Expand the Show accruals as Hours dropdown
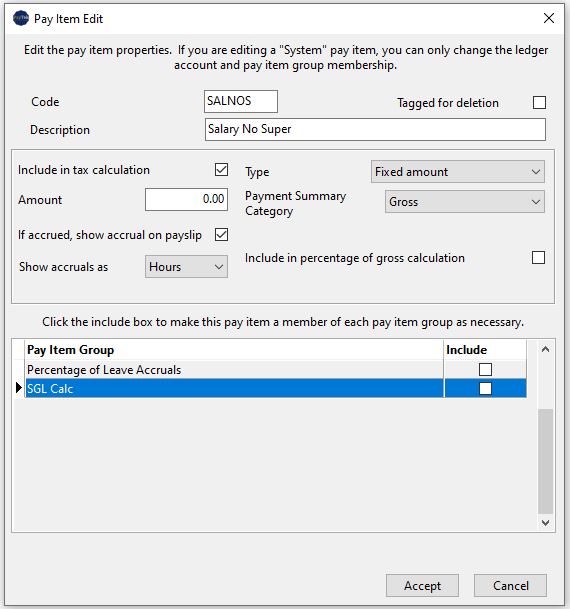Image resolution: width=570 pixels, height=609 pixels. (186, 266)
